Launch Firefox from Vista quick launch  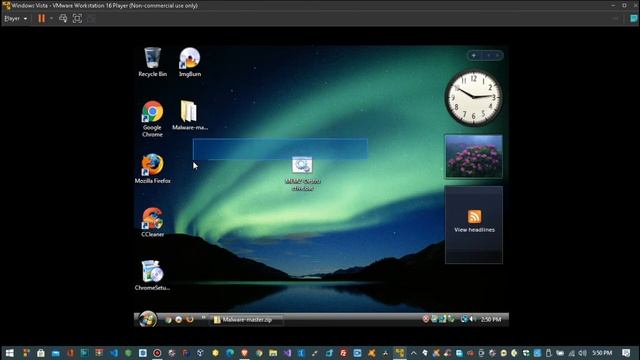click(189, 320)
